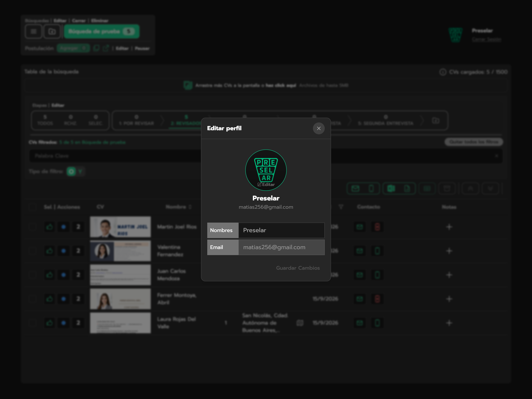Screen dimensions: 532x399
Task: Focus the Nombres input containing Preselar
Action: 281,230
